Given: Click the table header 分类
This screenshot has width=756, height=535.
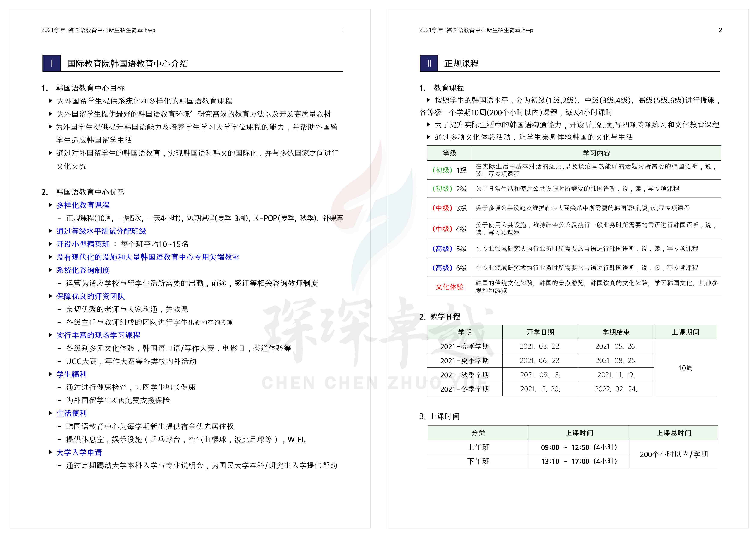Looking at the screenshot, I should [x=478, y=433].
